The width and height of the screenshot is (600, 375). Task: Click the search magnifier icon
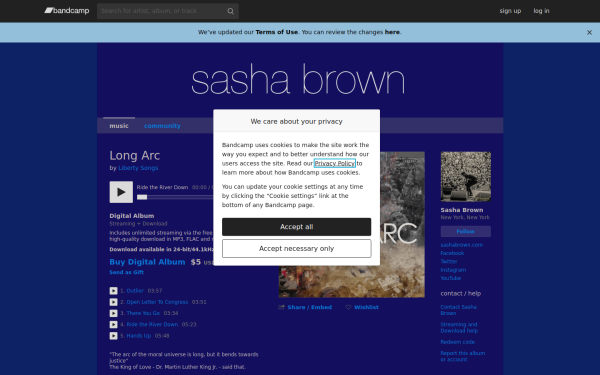[230, 11]
